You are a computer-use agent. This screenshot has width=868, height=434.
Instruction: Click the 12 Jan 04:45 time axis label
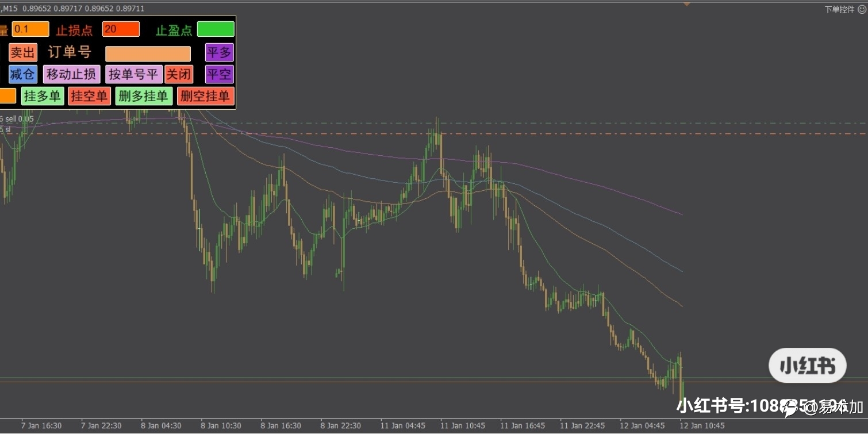[x=642, y=426]
